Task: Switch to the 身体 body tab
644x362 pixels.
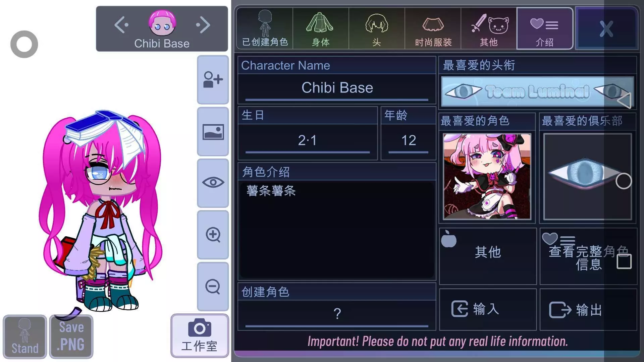Action: 321,29
